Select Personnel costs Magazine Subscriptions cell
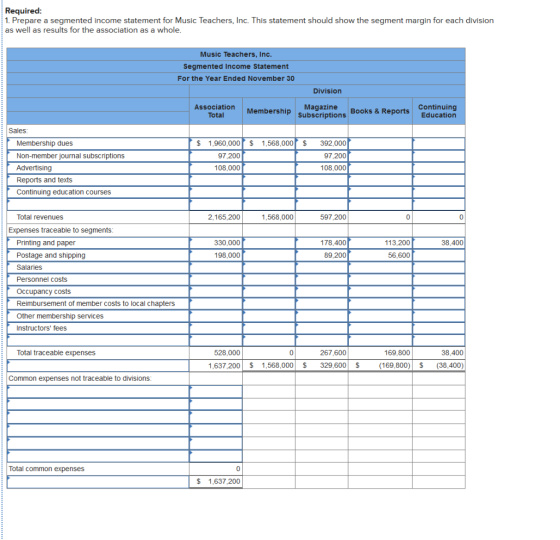 (322, 280)
